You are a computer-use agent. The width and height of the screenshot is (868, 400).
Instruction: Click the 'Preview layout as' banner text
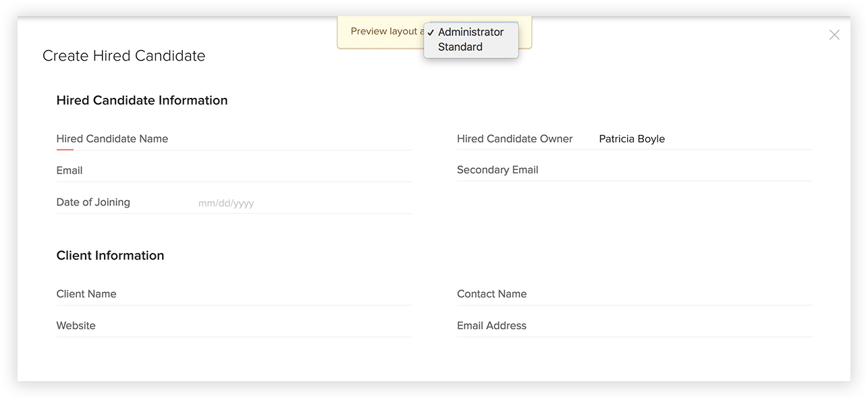[383, 32]
